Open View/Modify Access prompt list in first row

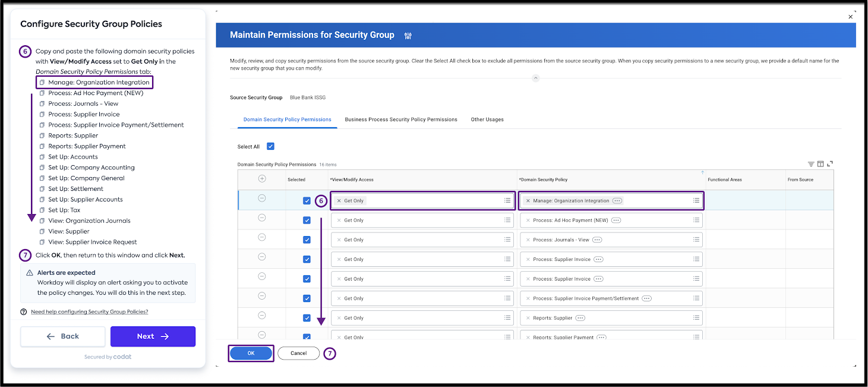click(x=507, y=201)
